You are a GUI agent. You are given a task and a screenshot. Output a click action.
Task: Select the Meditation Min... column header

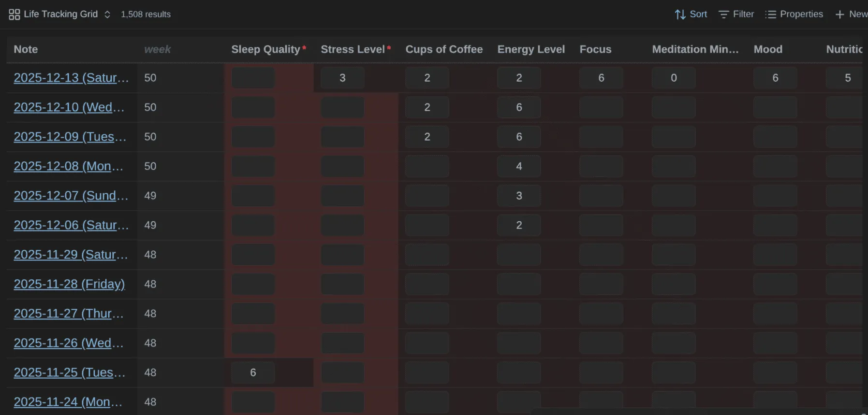[x=695, y=49]
